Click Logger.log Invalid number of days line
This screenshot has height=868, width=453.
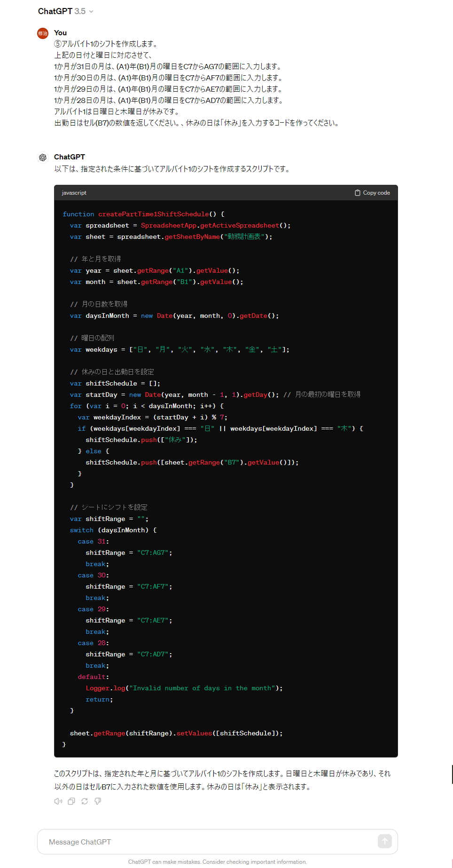[184, 688]
